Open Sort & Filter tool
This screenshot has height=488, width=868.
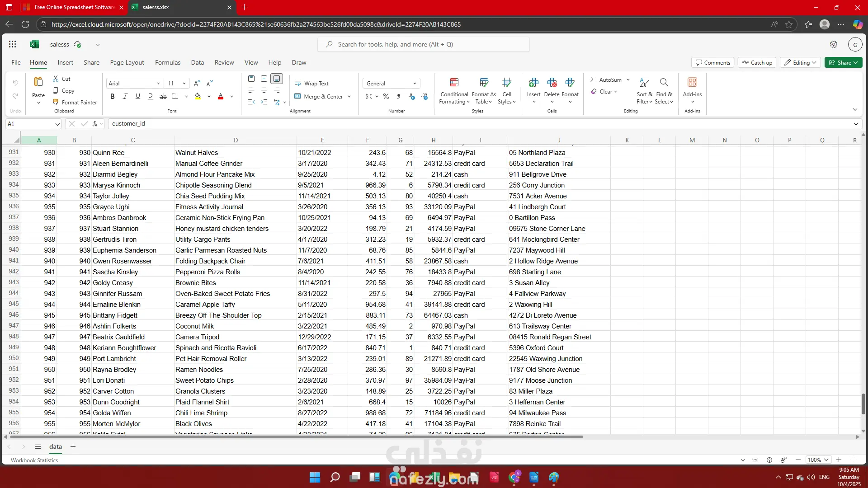tap(645, 83)
